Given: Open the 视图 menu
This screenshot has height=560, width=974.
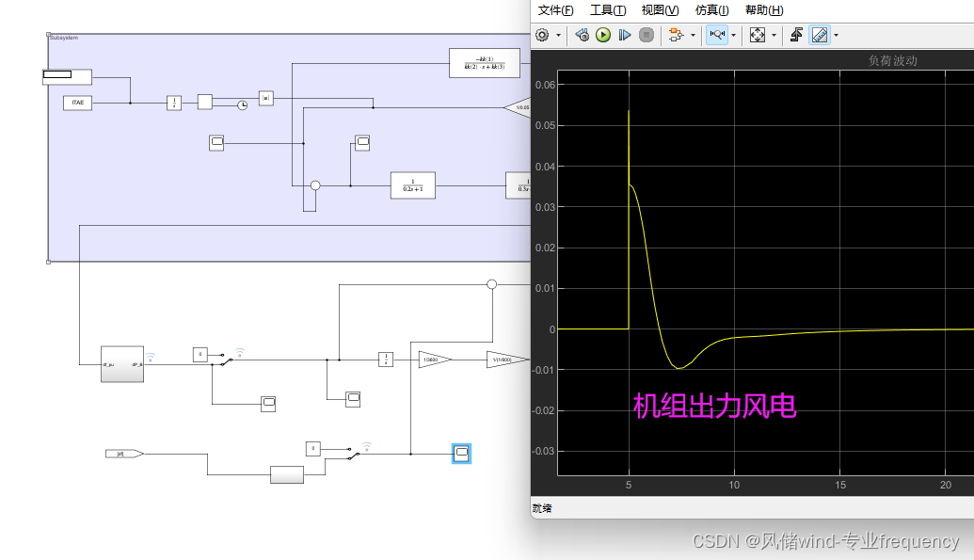Looking at the screenshot, I should [659, 10].
